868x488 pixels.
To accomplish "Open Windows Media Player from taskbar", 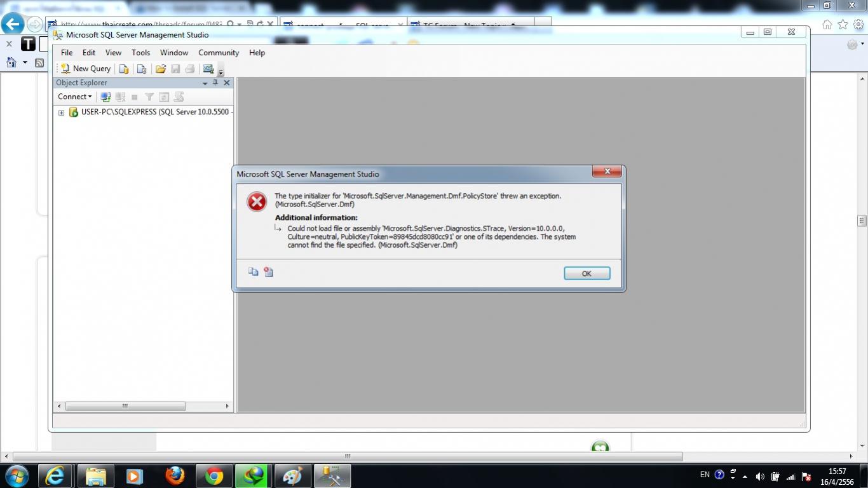I will 134,475.
